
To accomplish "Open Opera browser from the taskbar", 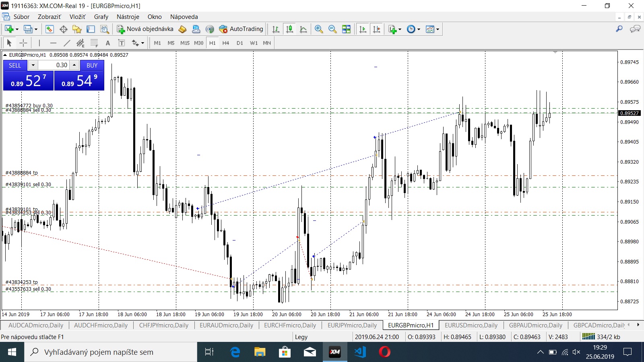I will tap(384, 352).
